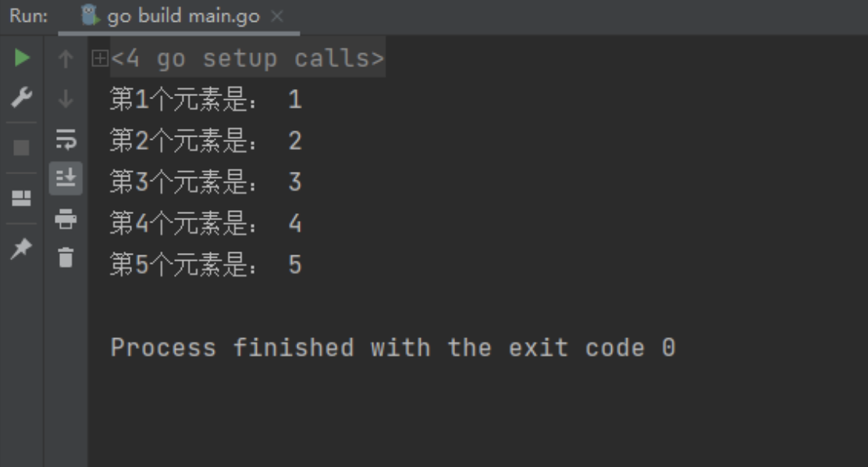
Task: Click the stop process square icon
Action: (22, 148)
